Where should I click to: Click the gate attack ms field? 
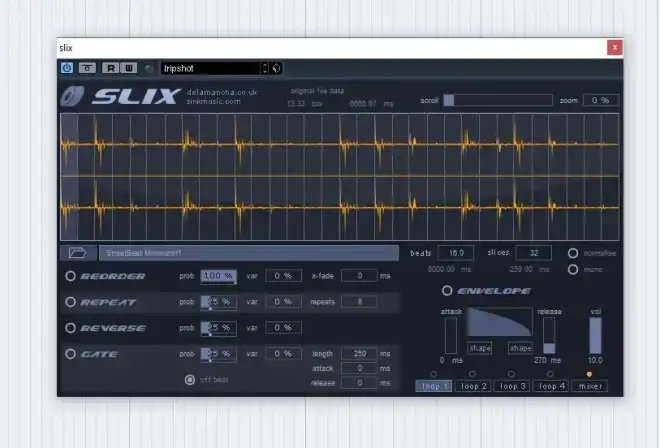coord(359,368)
